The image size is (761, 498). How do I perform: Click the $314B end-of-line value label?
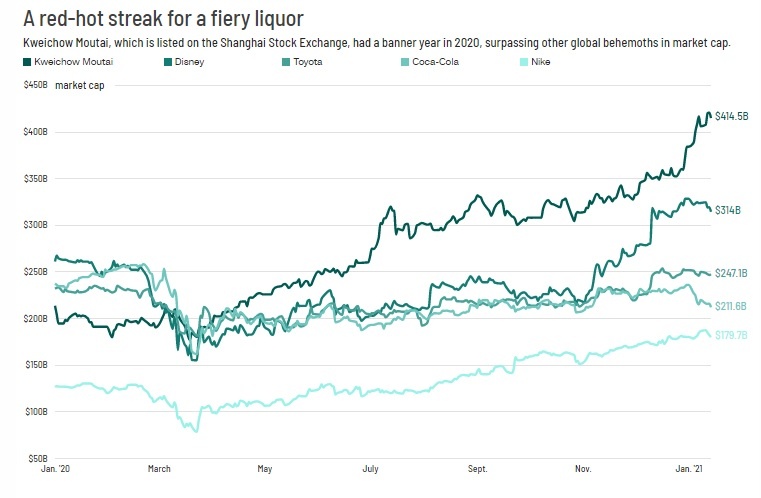727,210
